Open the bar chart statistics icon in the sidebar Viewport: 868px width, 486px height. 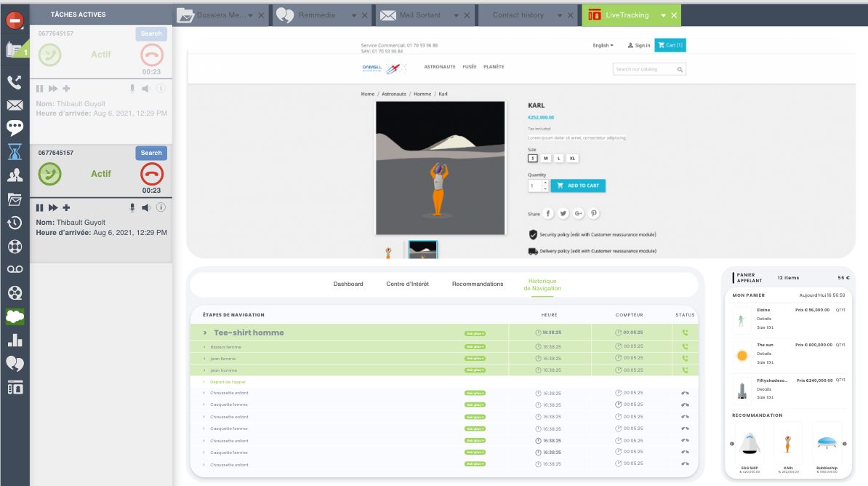point(15,340)
